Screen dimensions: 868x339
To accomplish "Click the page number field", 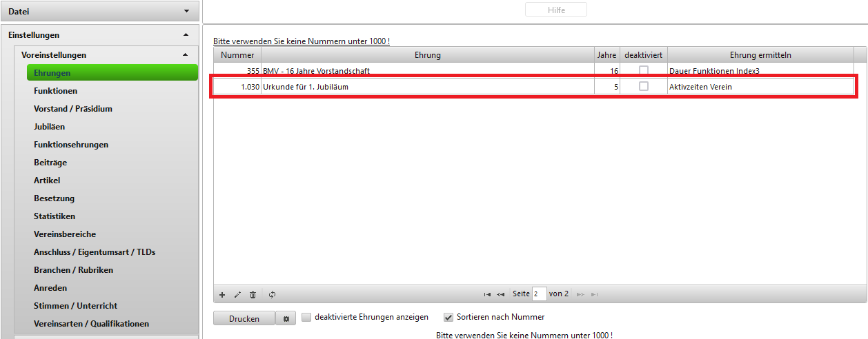I will [539, 294].
